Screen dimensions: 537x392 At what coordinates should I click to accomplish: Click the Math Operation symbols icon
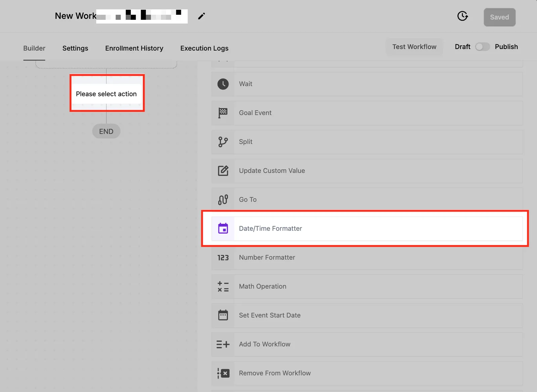pos(223,286)
